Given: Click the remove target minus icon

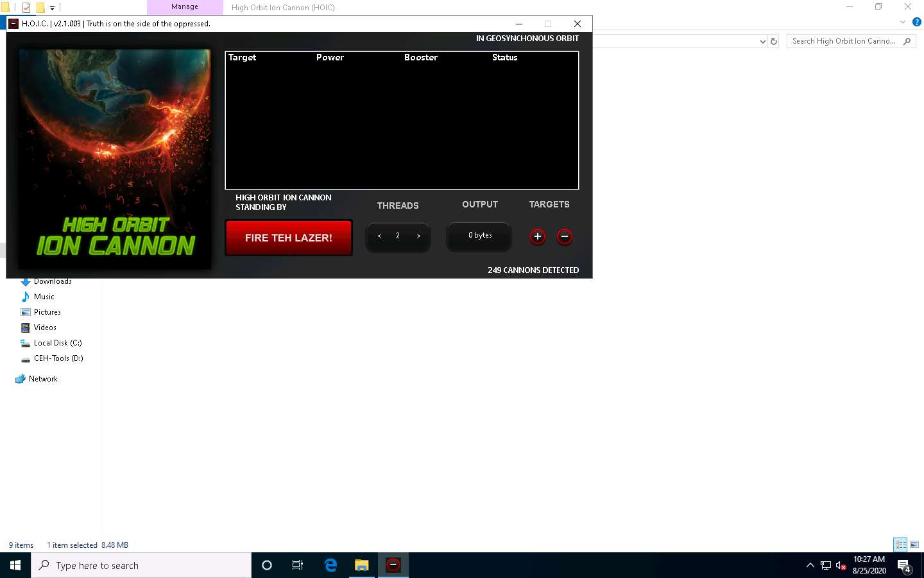Looking at the screenshot, I should (565, 236).
